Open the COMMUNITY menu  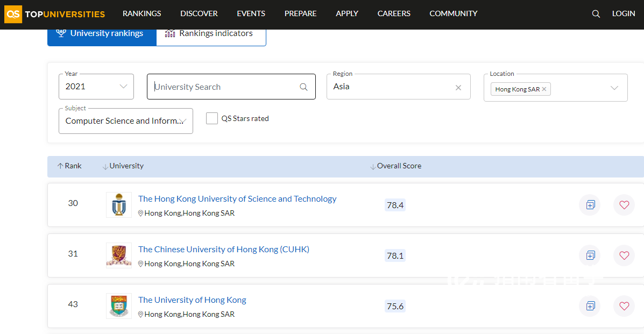click(454, 14)
